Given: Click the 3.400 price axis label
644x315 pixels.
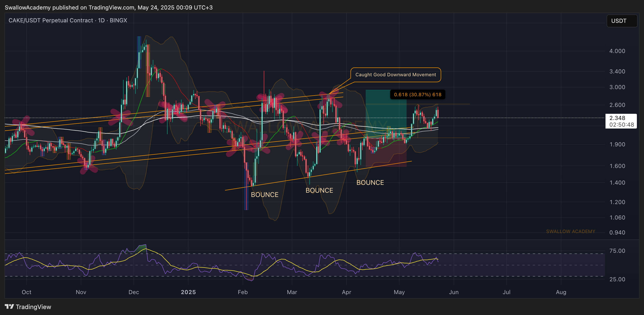Looking at the screenshot, I should (617, 72).
